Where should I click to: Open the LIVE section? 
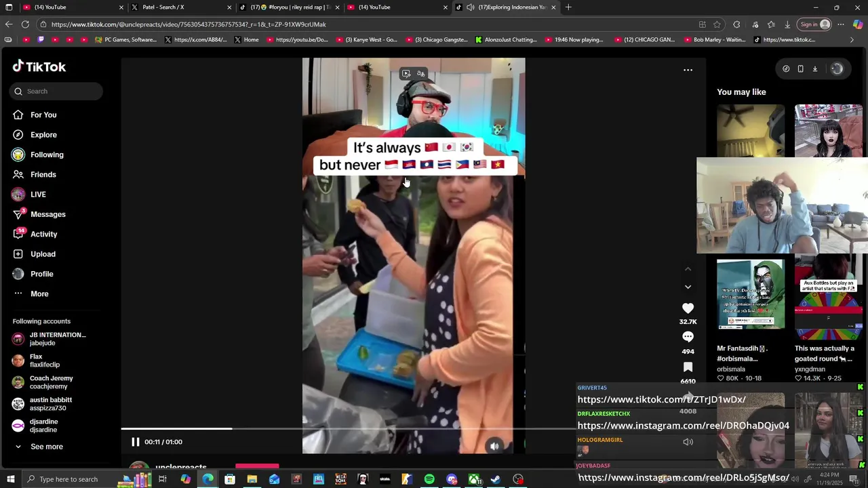pos(38,195)
